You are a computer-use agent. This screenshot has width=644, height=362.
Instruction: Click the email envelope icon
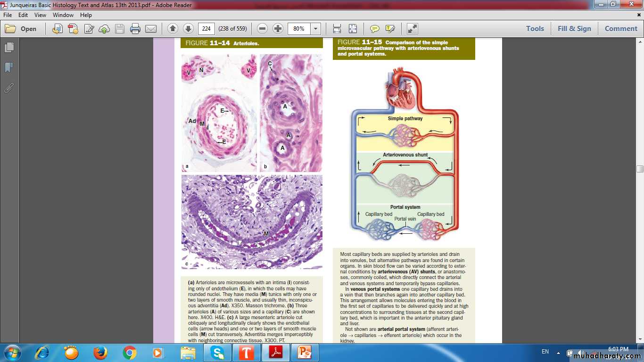point(151,29)
